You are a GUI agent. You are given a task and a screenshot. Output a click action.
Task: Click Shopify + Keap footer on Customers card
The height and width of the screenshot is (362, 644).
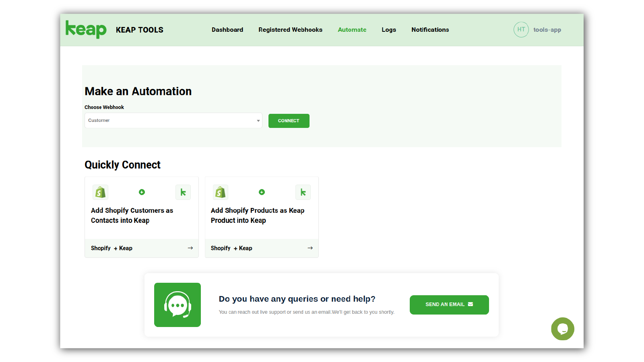click(142, 248)
